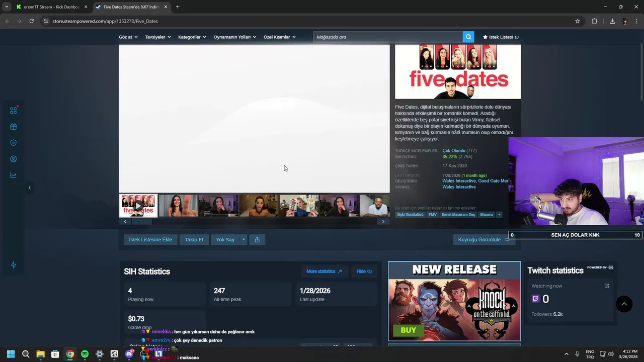Image resolution: width=644 pixels, height=362 pixels.
Task: Open İstek Listesi wishlist link
Action: [501, 37]
